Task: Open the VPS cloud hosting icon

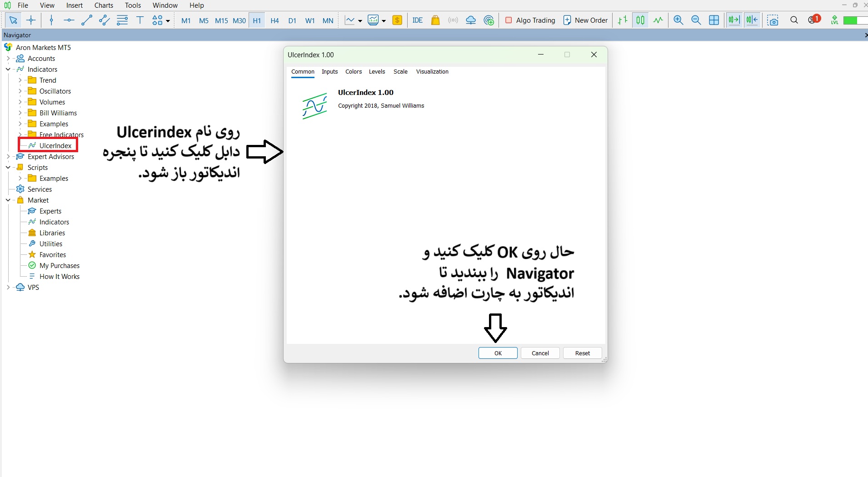Action: pyautogui.click(x=471, y=20)
